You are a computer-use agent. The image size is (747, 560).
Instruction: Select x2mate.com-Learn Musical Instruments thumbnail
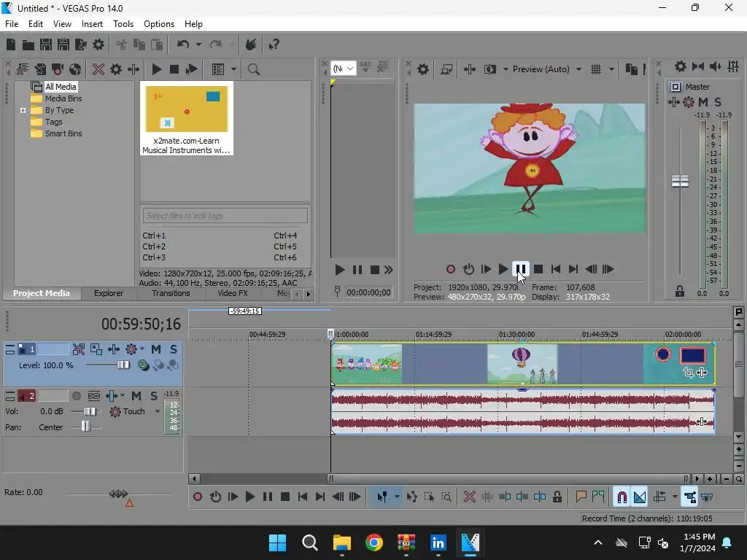pos(187,118)
